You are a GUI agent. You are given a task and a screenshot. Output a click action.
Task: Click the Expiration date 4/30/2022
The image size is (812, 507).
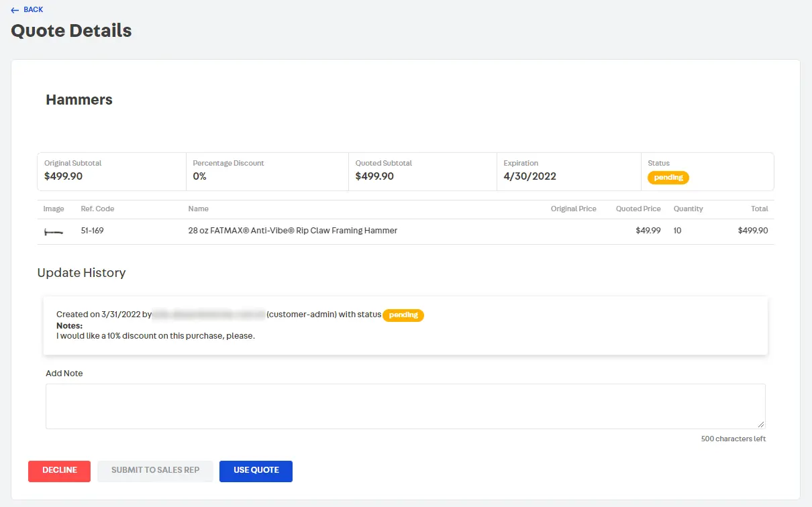coord(529,177)
